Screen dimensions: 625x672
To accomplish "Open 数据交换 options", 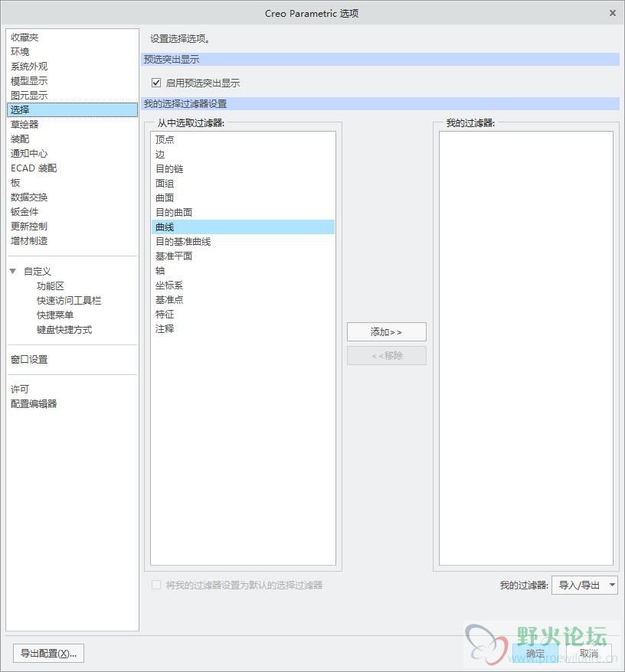I will pos(29,197).
